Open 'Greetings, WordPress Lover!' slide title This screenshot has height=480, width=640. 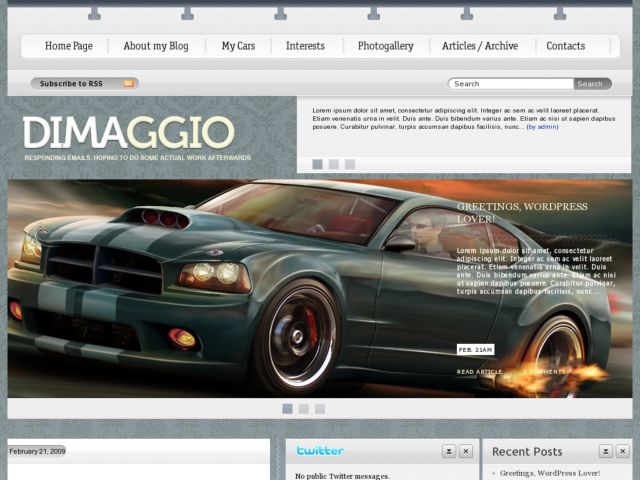522,213
